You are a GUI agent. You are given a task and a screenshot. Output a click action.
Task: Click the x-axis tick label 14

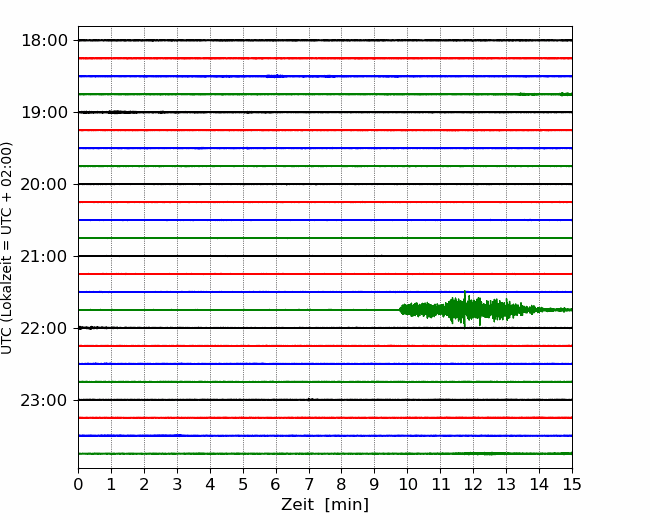[539, 484]
